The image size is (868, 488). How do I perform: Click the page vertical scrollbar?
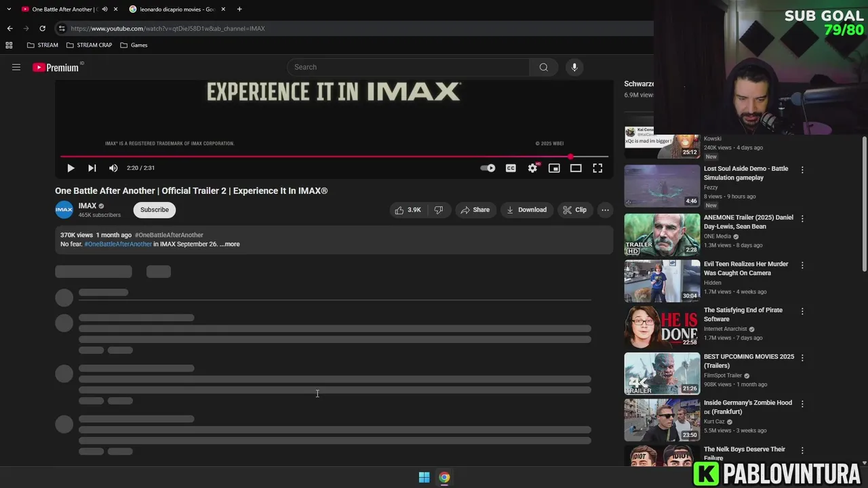point(865,203)
